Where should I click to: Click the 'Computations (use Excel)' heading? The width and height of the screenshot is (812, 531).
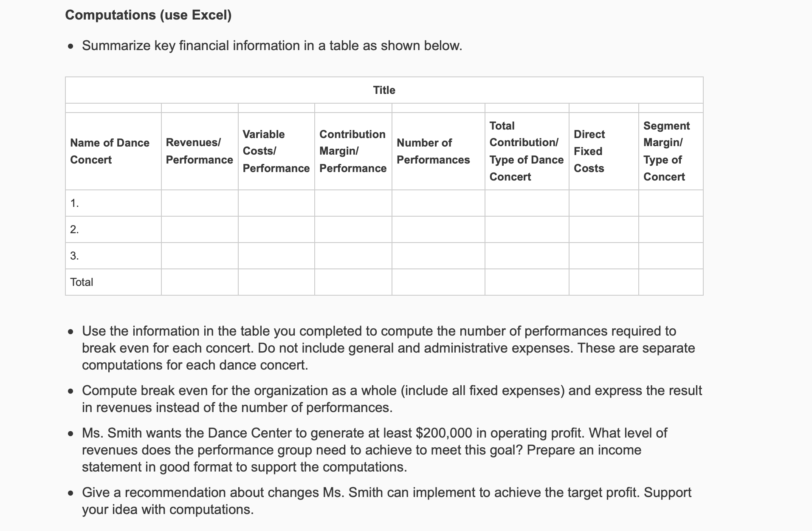coord(148,15)
